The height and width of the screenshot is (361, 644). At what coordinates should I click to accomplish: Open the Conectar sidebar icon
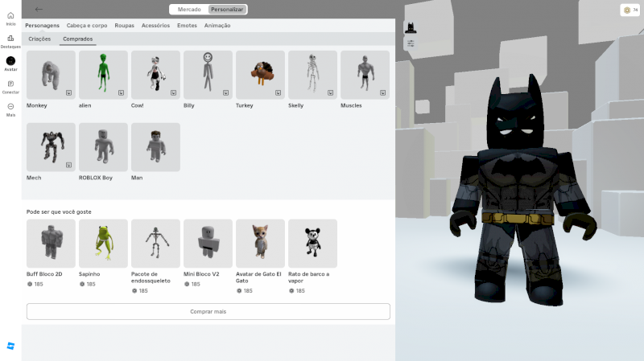coord(10,85)
